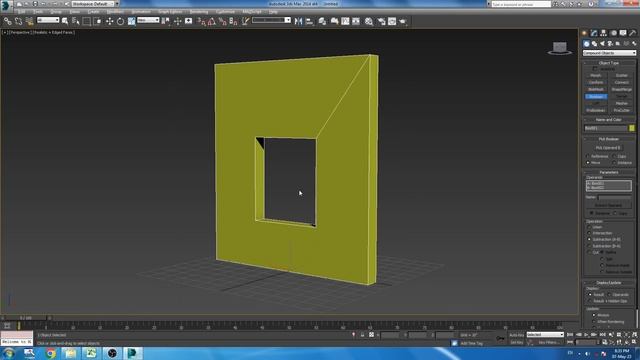Open Google Chrome from the taskbar

(x=51, y=353)
